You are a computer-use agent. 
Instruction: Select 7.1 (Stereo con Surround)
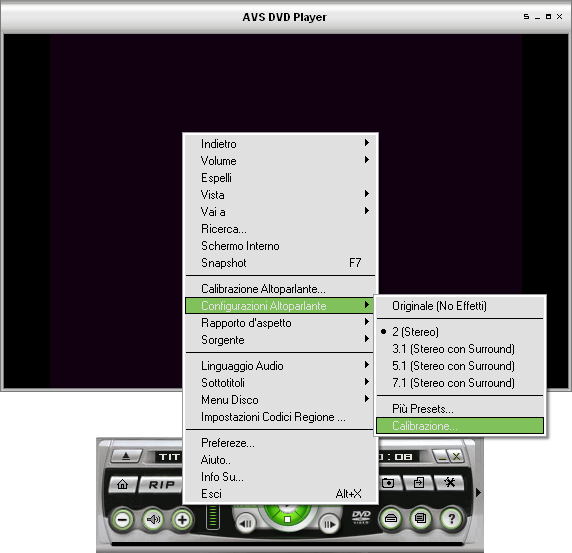tap(460, 383)
